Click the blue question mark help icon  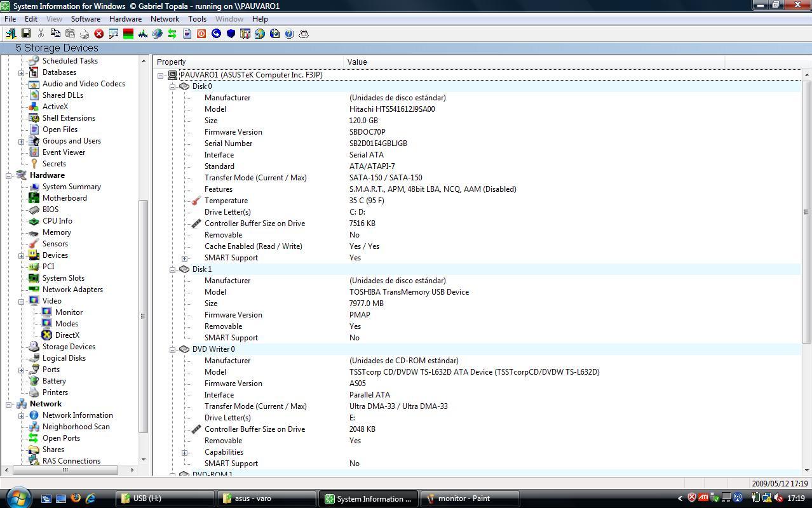[289, 33]
